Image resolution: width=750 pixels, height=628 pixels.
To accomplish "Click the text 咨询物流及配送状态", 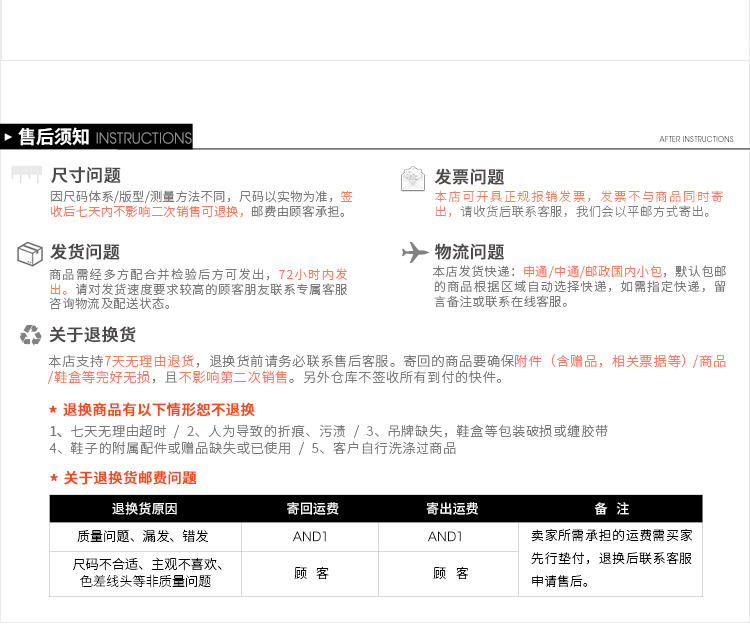I will point(107,304).
